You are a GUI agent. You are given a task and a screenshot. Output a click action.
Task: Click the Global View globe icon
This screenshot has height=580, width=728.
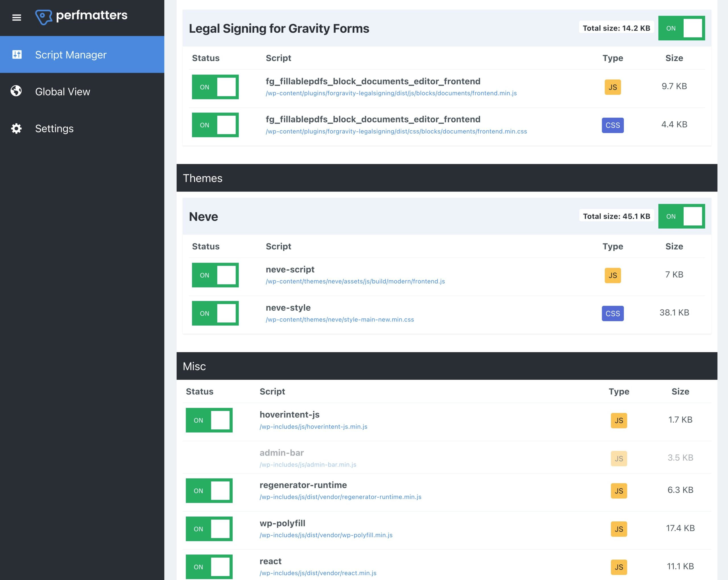[x=16, y=91]
